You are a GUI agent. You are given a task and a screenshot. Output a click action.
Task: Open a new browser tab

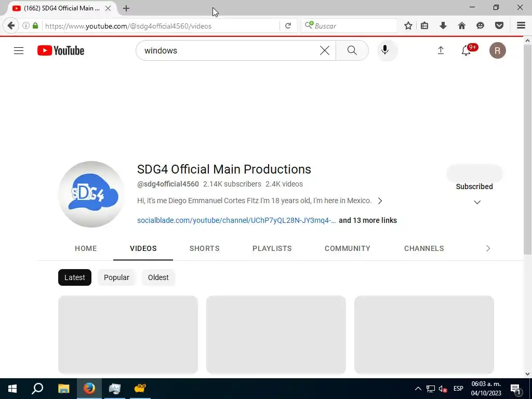(x=126, y=8)
